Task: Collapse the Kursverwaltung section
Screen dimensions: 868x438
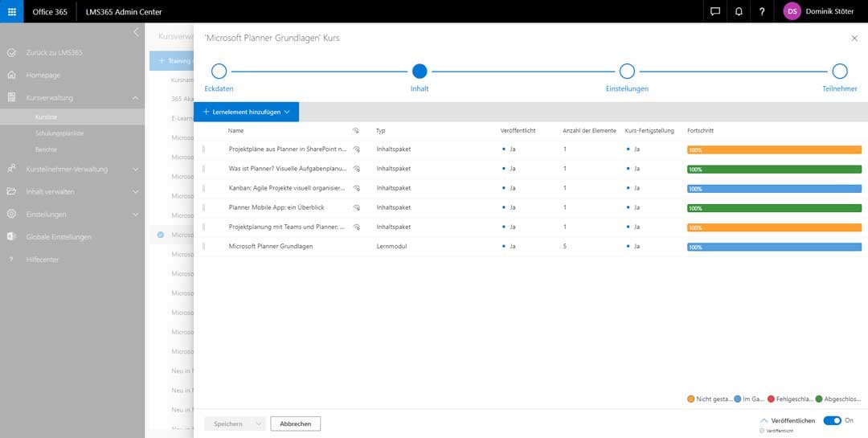Action: click(136, 97)
